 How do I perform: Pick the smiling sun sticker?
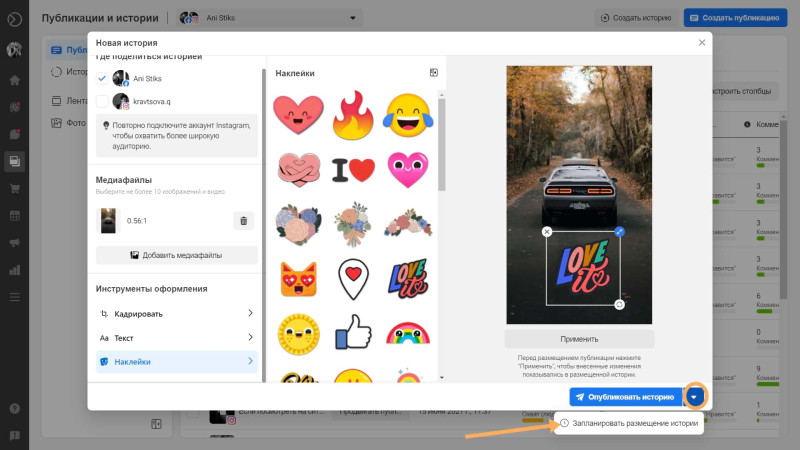298,334
